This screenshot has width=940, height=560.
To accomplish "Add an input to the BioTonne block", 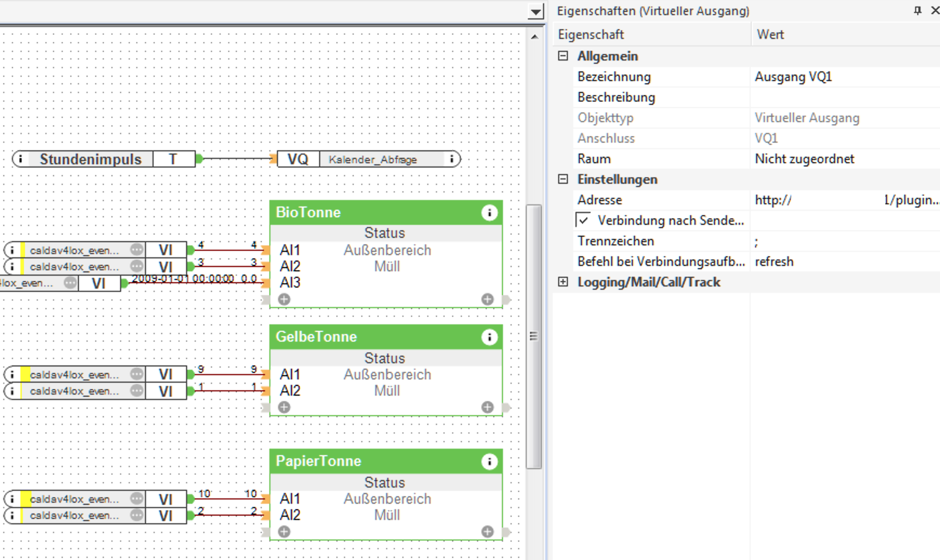I will tap(284, 299).
